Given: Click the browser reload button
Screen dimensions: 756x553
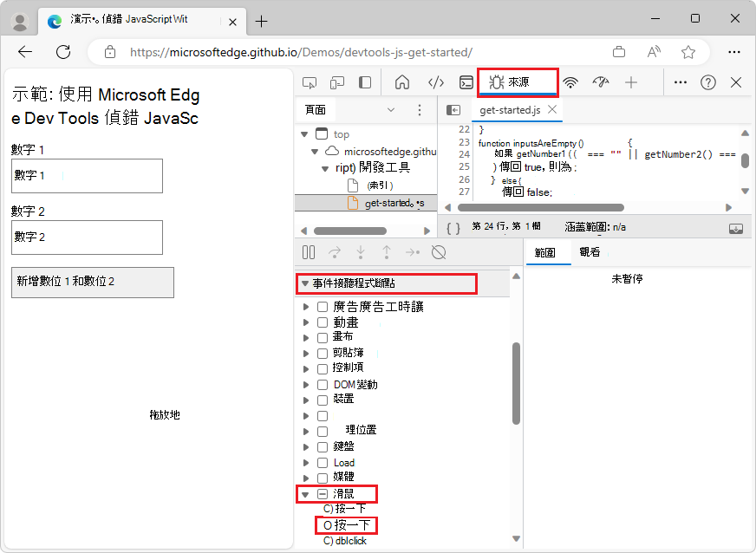Looking at the screenshot, I should tap(62, 52).
